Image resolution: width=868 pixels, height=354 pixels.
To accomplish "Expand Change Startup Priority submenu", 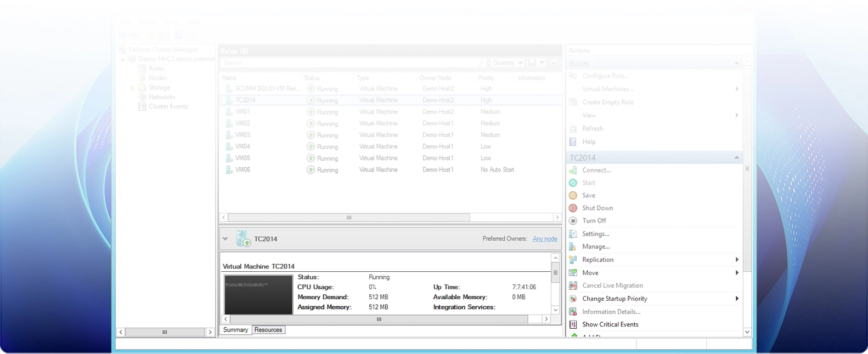I will pos(736,299).
